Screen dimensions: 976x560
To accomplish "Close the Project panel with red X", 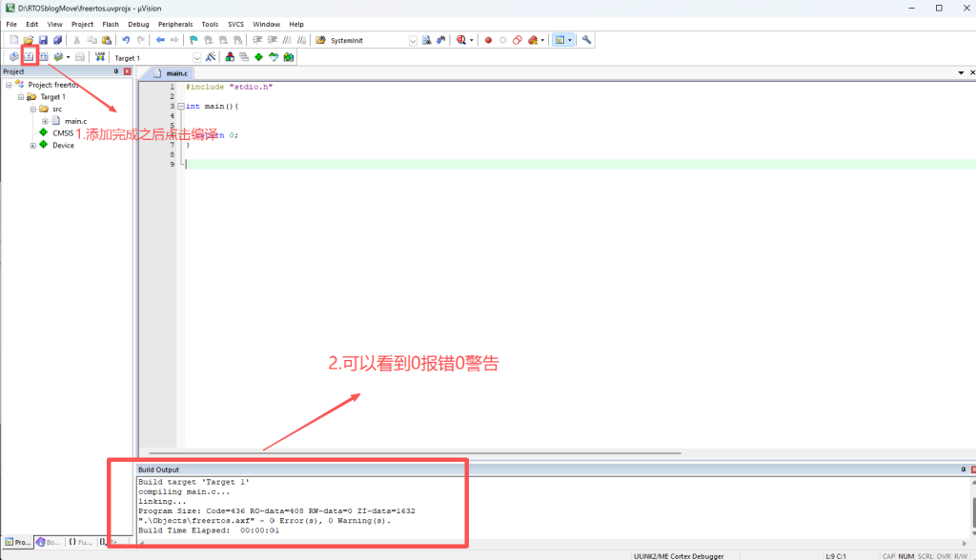I will (127, 71).
